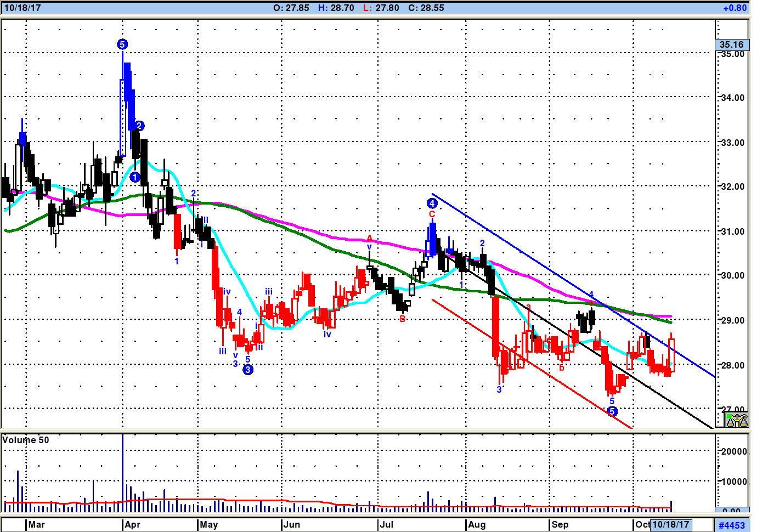Click the 35.16 price marker on the scale
This screenshot has height=532, width=768.
pyautogui.click(x=732, y=44)
